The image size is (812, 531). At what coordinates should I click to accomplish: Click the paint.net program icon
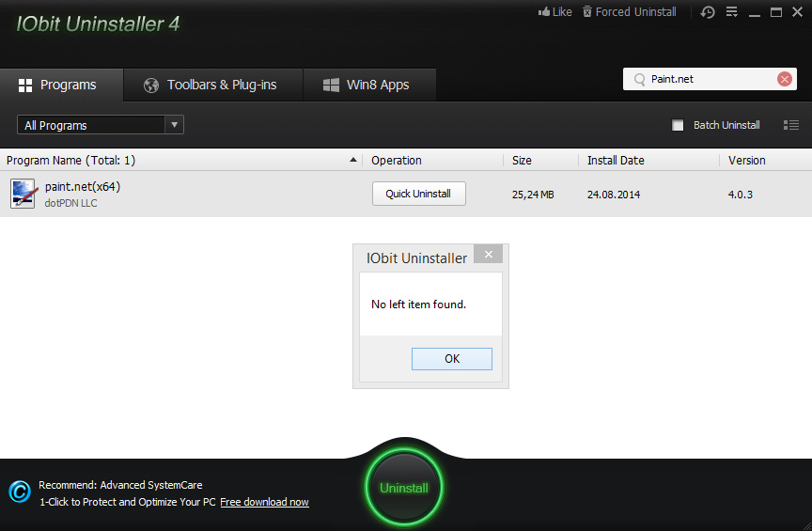click(x=23, y=194)
